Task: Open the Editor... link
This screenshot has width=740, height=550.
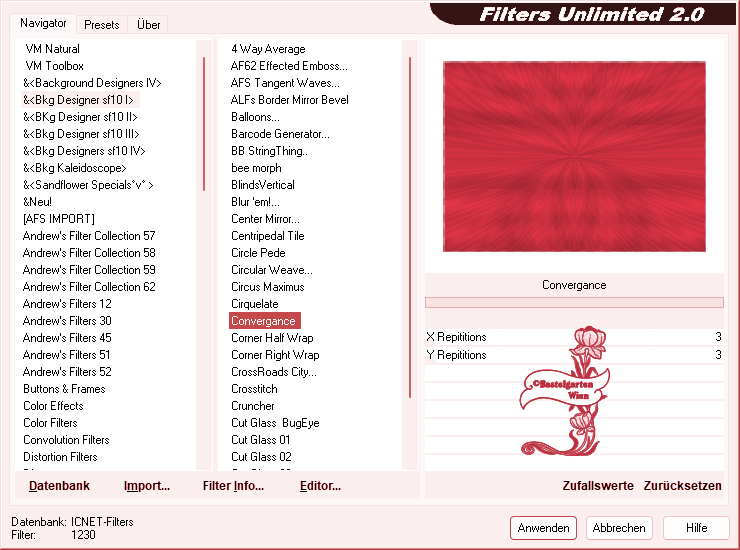Action: (320, 485)
